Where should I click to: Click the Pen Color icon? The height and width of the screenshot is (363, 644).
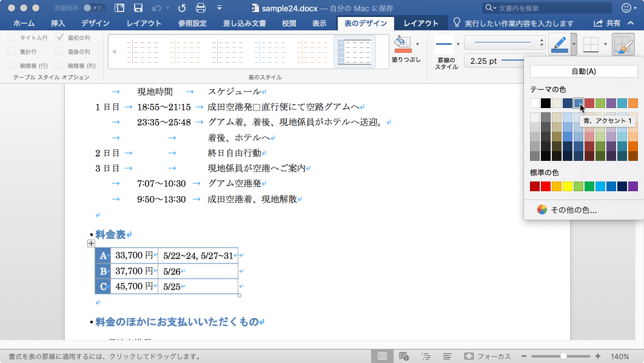[x=560, y=44]
